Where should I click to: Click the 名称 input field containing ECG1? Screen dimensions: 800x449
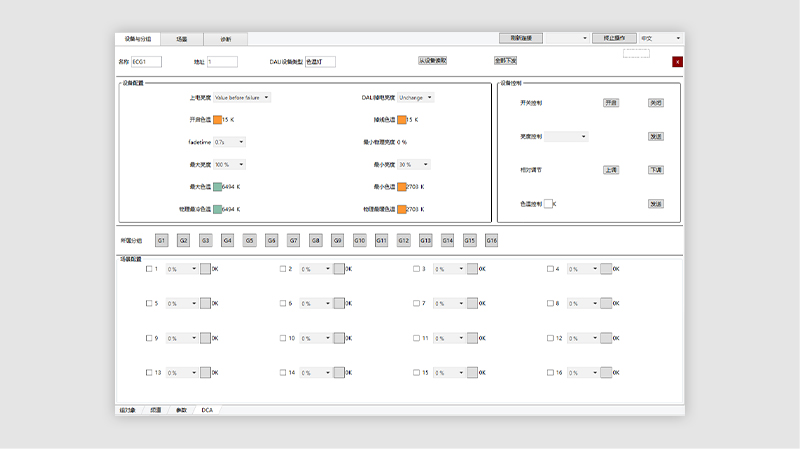click(x=146, y=62)
